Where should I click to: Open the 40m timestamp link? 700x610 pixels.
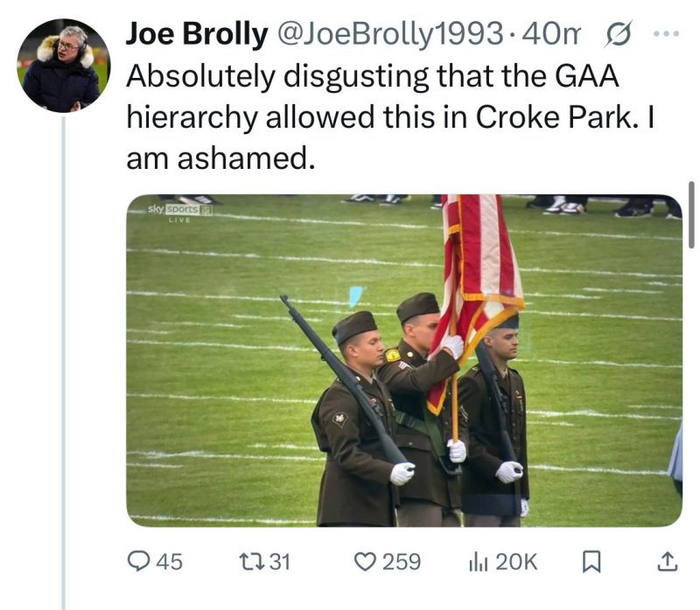[552, 33]
